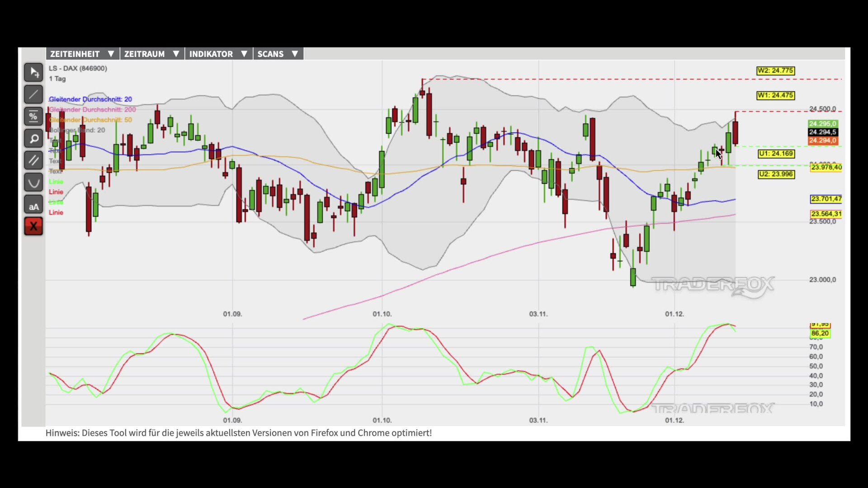Toggle Gleitender Durchschnitt 200 legend entry
Screen dimensions: 868x488
pos(92,109)
